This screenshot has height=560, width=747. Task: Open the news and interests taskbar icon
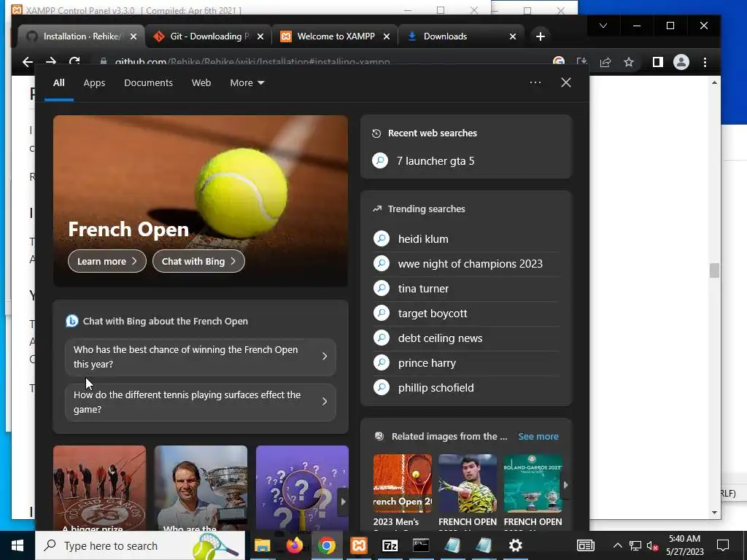tap(586, 545)
